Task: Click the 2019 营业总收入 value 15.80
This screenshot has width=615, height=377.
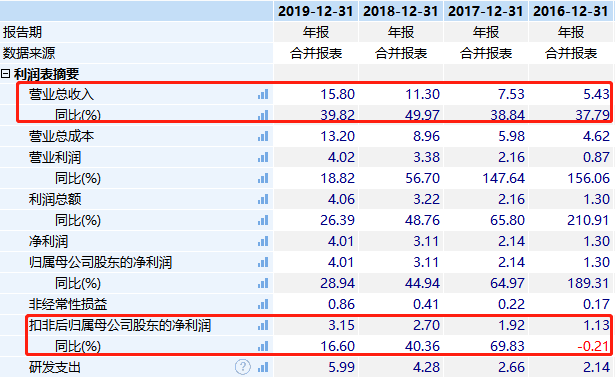Action: (338, 94)
